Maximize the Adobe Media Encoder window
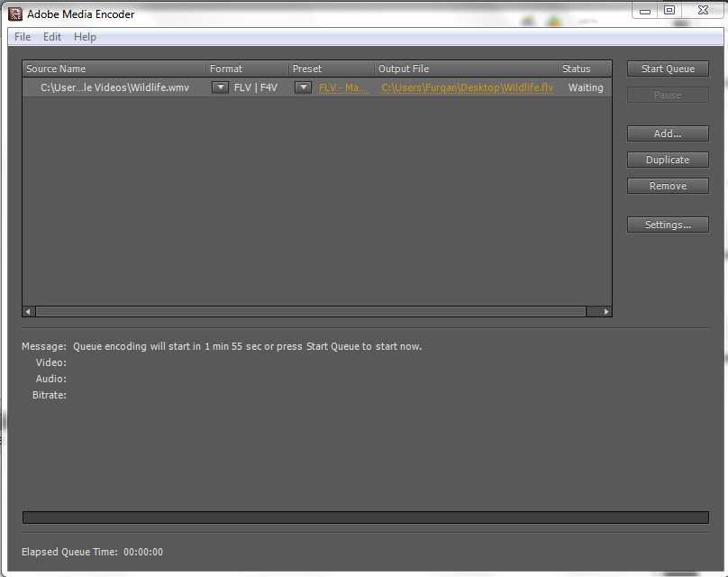 669,10
